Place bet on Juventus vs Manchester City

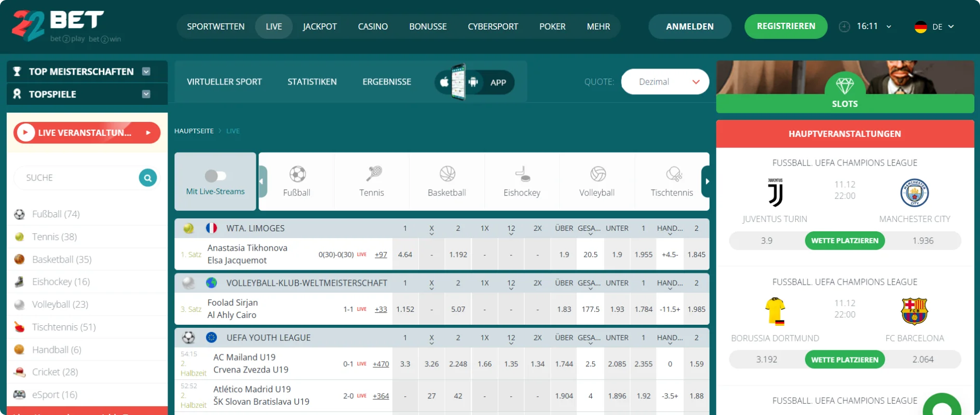[x=845, y=241]
